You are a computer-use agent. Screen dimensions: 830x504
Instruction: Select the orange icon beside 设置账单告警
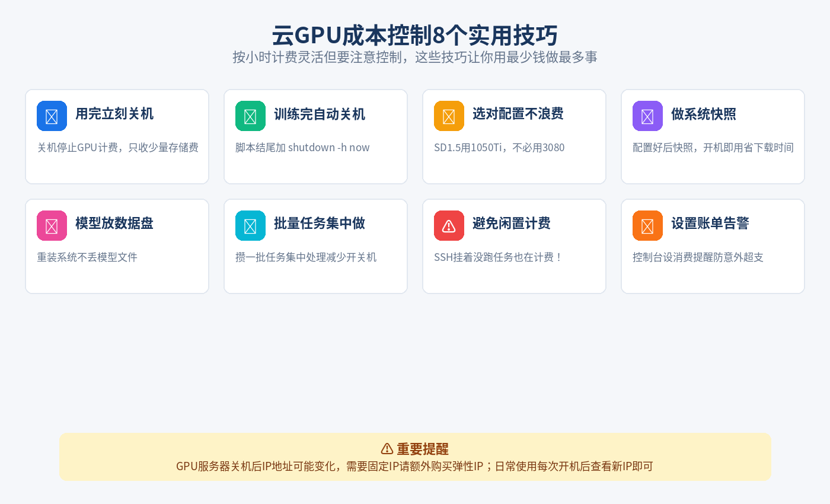pyautogui.click(x=647, y=225)
